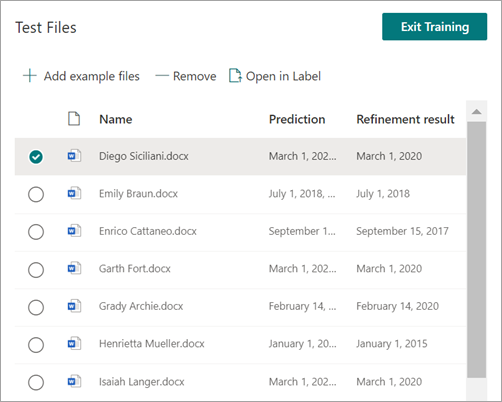Screen dimensions: 502x402
Task: Click the vertical scrollbar thumb
Action: 477,250
